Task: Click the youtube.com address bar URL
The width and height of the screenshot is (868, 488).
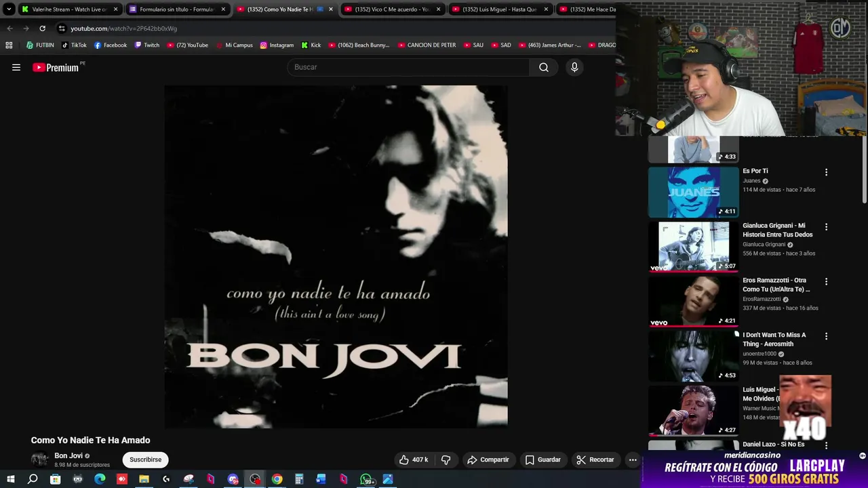Action: point(123,28)
